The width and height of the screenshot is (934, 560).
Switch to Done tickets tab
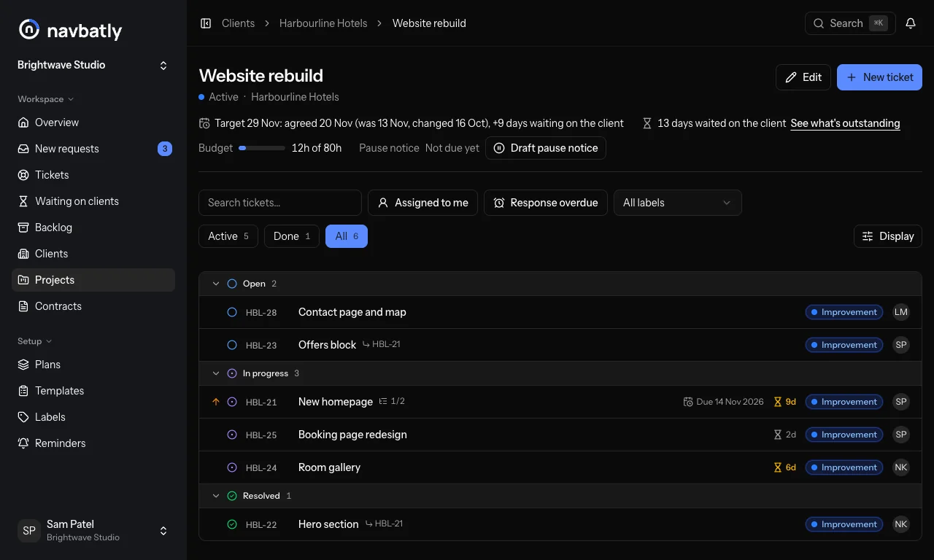(292, 236)
